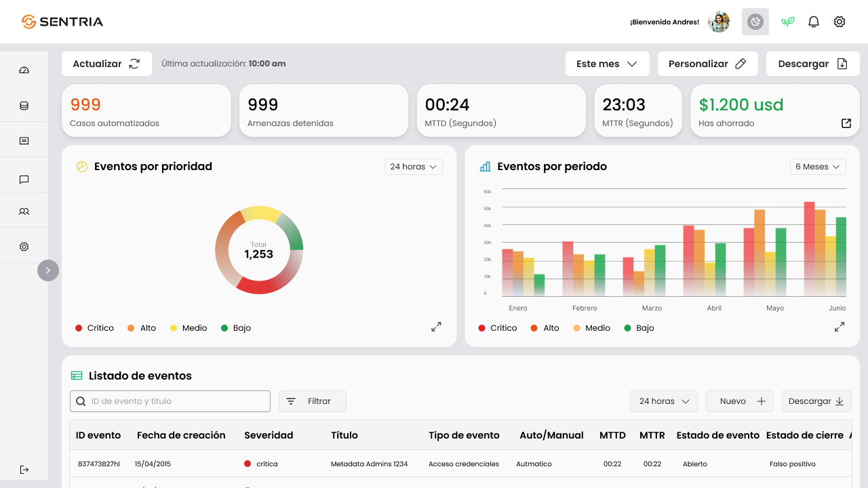Open the list document icon in sidebar

(24, 141)
